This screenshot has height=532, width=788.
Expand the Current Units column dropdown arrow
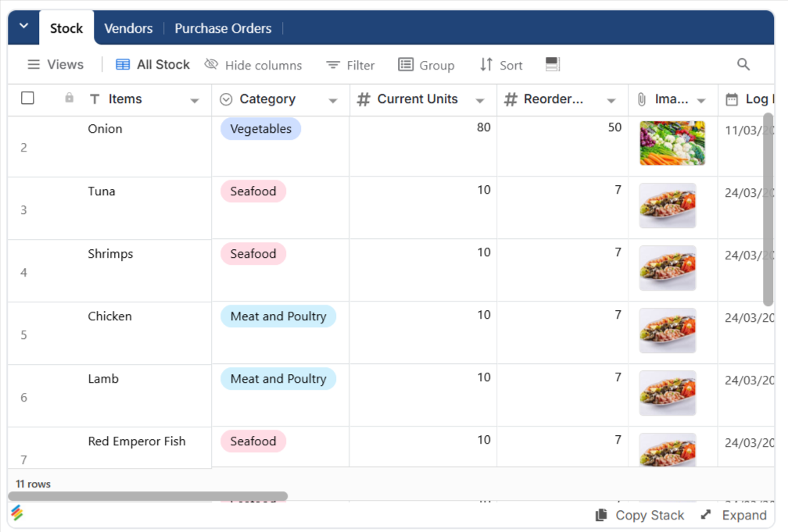tap(480, 101)
